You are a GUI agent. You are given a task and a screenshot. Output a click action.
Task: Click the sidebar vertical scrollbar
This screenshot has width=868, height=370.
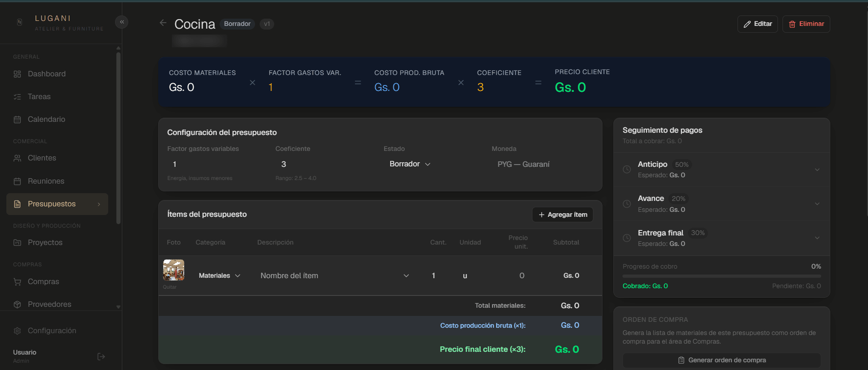click(x=118, y=139)
